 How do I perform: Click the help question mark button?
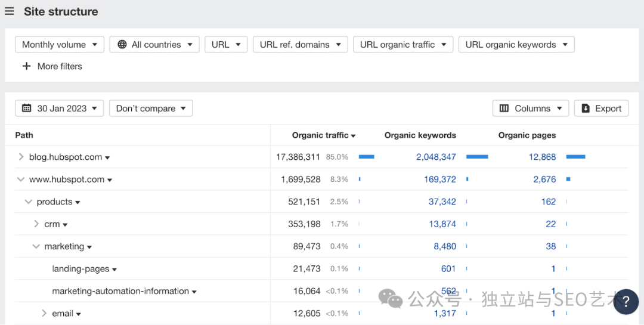(626, 302)
